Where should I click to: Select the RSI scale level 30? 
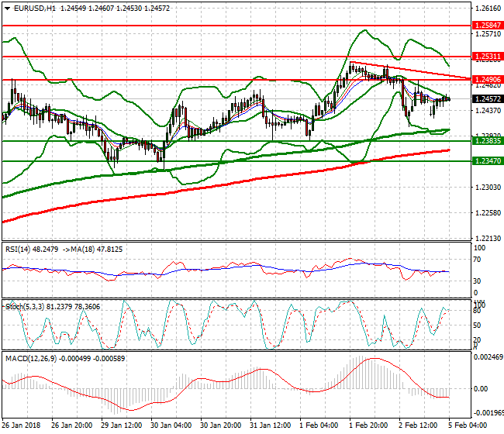point(478,281)
